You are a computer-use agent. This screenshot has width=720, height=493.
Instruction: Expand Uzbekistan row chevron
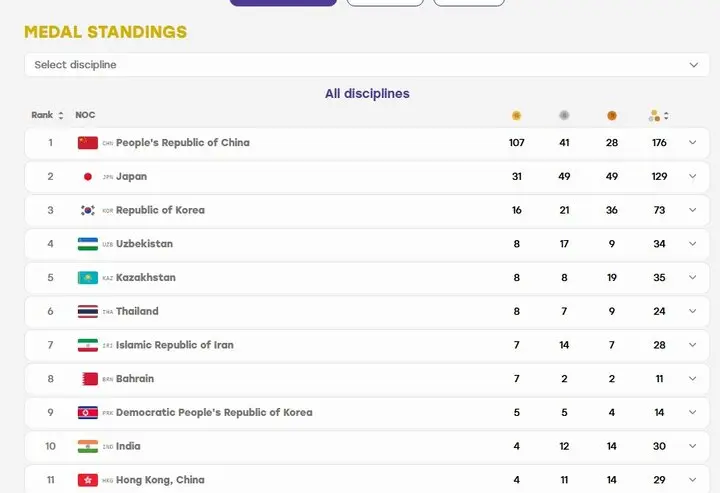[692, 244]
